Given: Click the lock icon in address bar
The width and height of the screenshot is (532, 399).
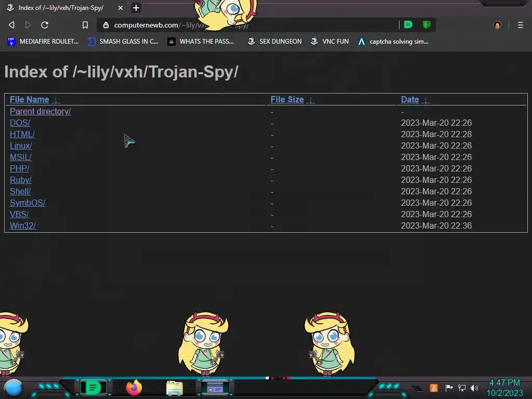Looking at the screenshot, I should tap(106, 25).
